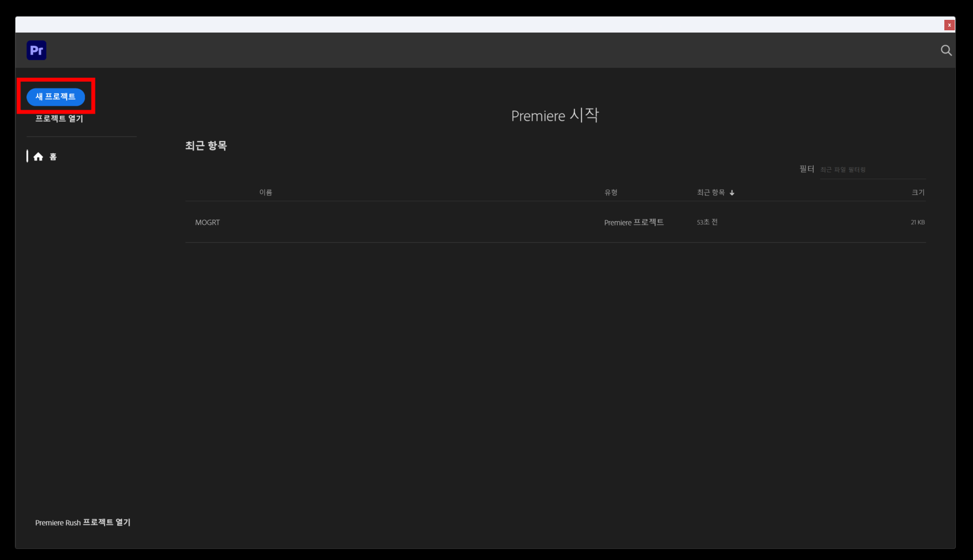Click the 최근 항목 section heading

(x=206, y=146)
